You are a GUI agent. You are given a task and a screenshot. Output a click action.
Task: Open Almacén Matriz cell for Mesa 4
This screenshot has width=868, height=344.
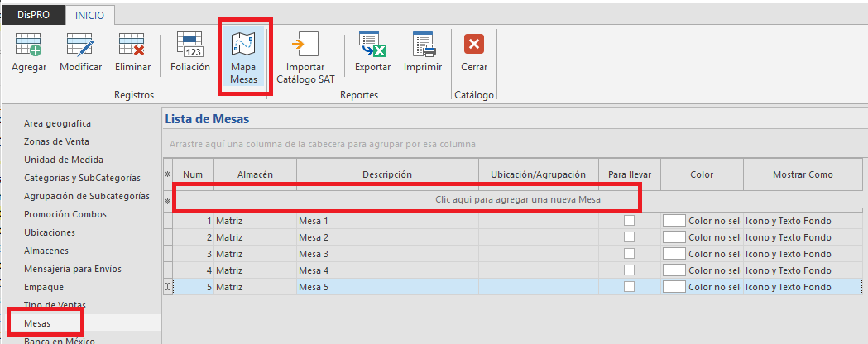(255, 270)
